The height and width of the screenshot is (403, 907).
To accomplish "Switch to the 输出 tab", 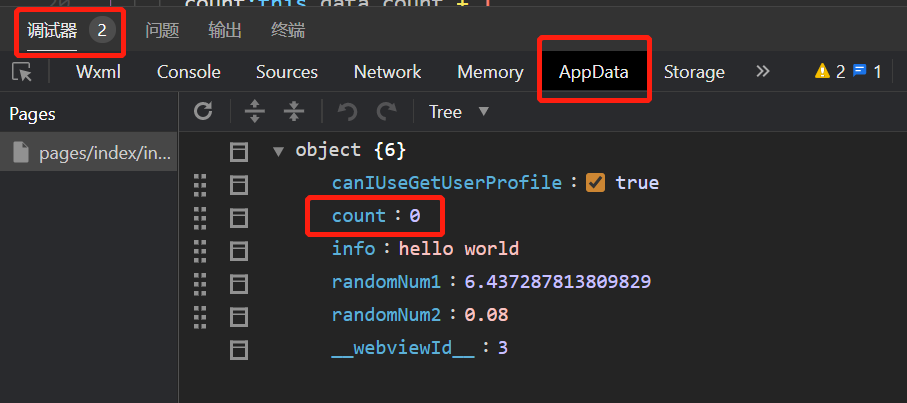I will 225,31.
